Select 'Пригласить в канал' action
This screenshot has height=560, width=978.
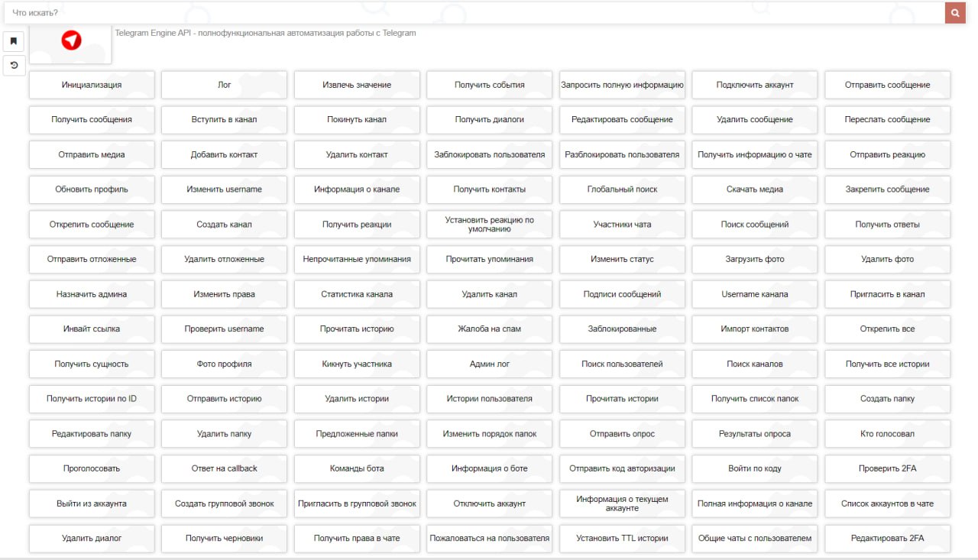click(x=888, y=294)
